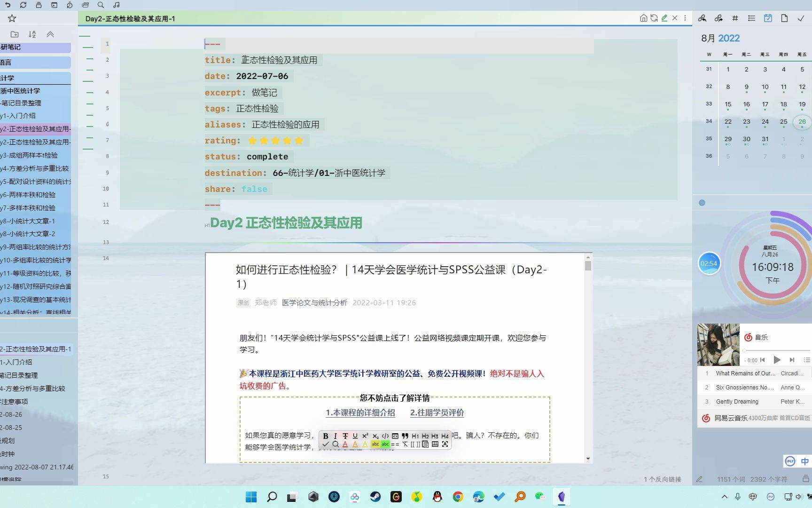Create a new folder in the sidebar
Viewport: 812px width, 508px height.
click(x=15, y=34)
